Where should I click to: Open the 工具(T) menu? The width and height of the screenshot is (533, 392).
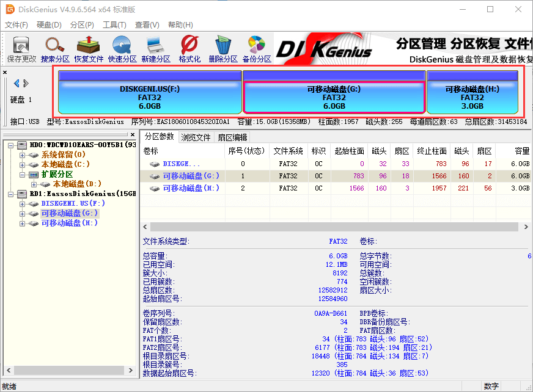point(114,25)
